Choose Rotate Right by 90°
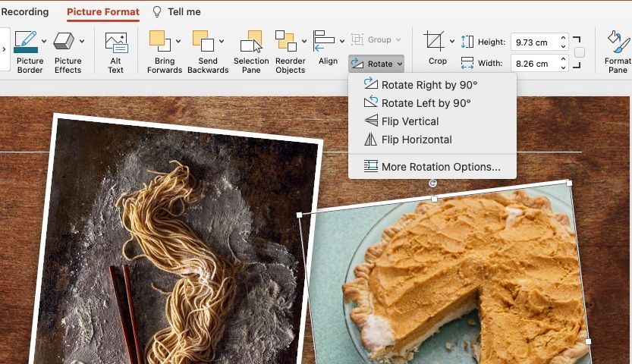 click(429, 85)
